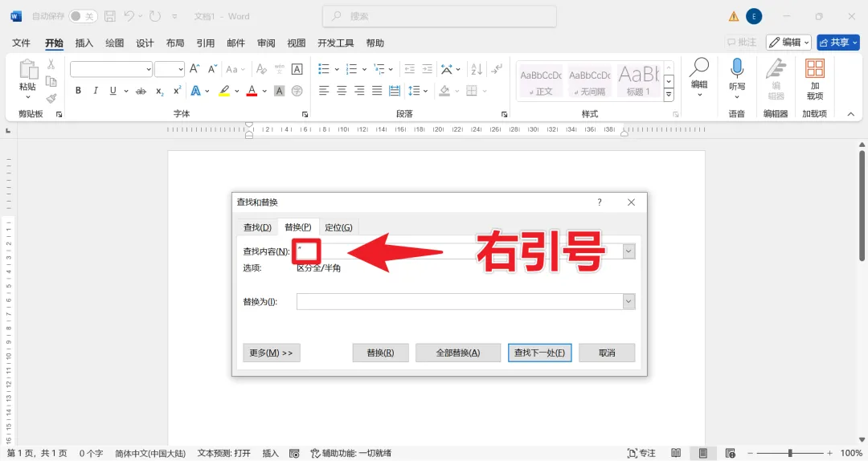This screenshot has height=461, width=868.
Task: Select the Go To tab in the dialog
Action: pos(339,227)
